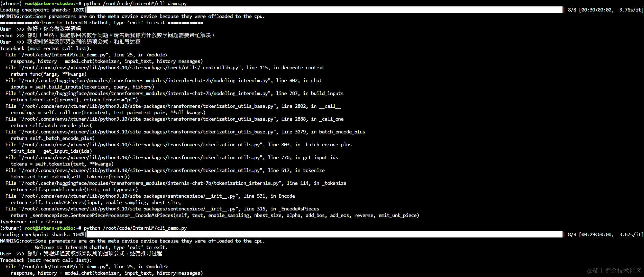This screenshot has height=277, width=644.
Task: Select the line 'tokenized_text.extend(self._tokenize(token))'
Action: pos(70,177)
